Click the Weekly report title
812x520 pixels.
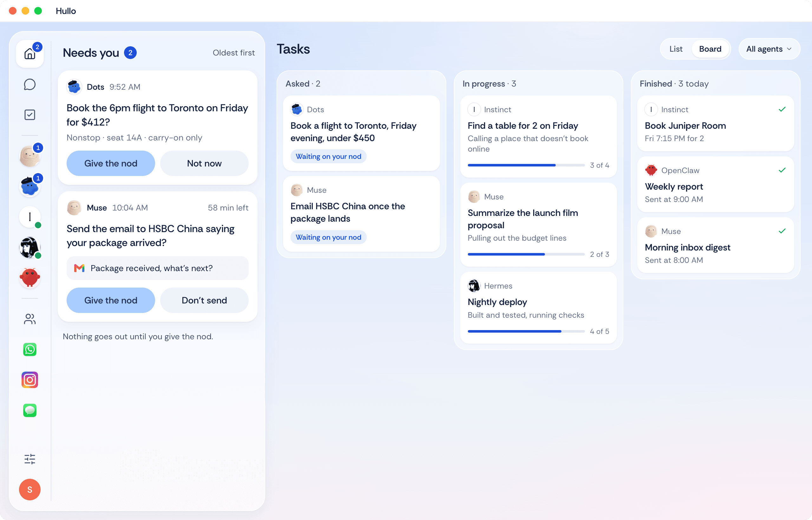[x=673, y=186]
